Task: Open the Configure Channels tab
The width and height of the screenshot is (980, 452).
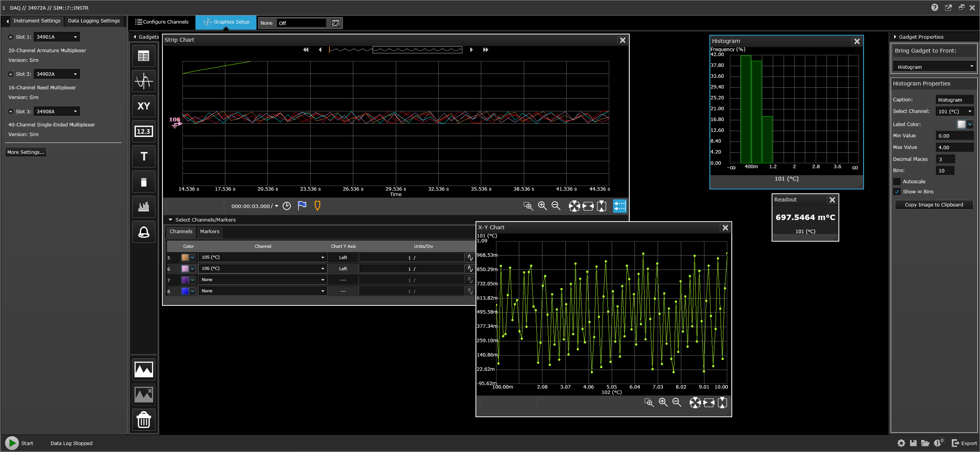Action: pyautogui.click(x=162, y=22)
